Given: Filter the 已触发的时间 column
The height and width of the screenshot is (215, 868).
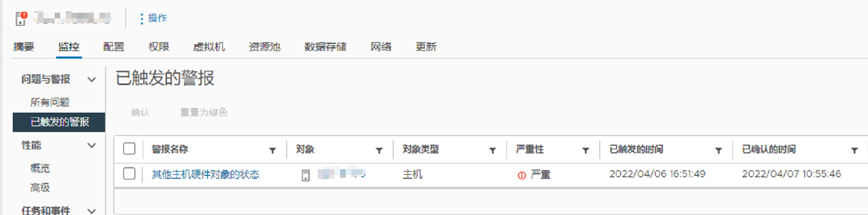Looking at the screenshot, I should pos(718,150).
